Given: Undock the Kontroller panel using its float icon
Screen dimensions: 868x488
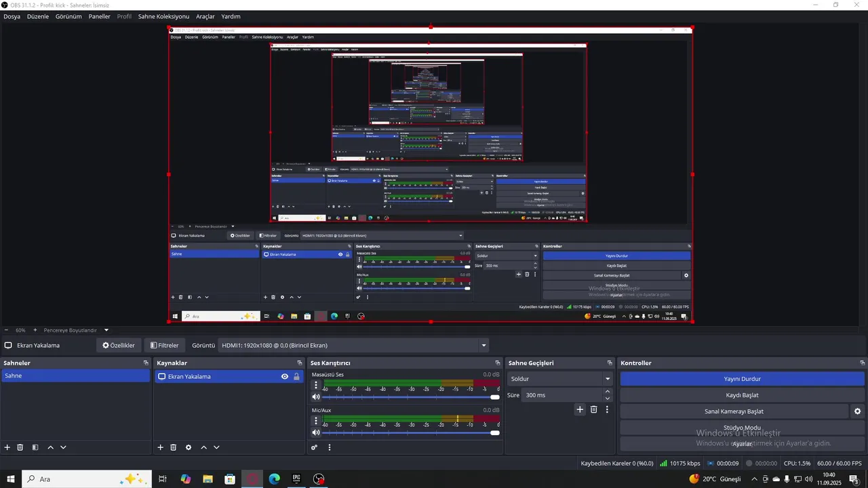Looking at the screenshot, I should pyautogui.click(x=862, y=363).
